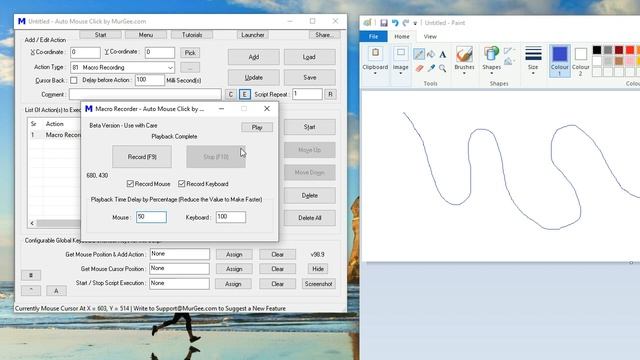Select the Pencil tool in Paint
Screen dimensions: 640x360
click(x=419, y=54)
